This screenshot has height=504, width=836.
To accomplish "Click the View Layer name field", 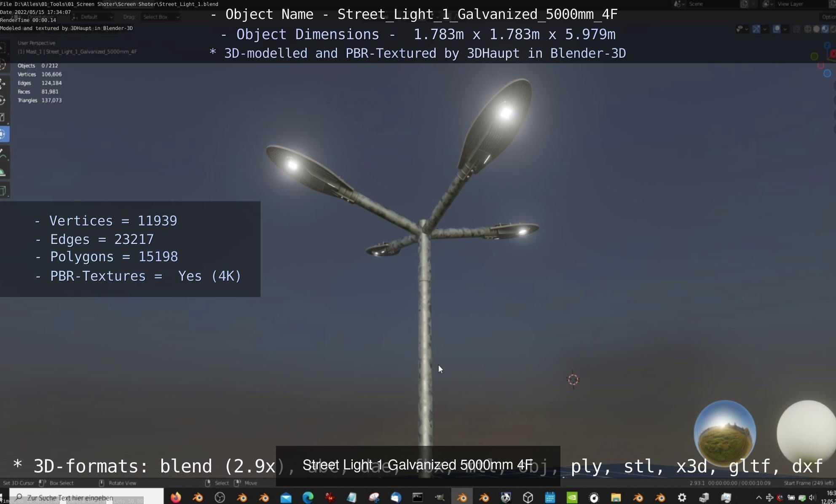I will pos(801,4).
